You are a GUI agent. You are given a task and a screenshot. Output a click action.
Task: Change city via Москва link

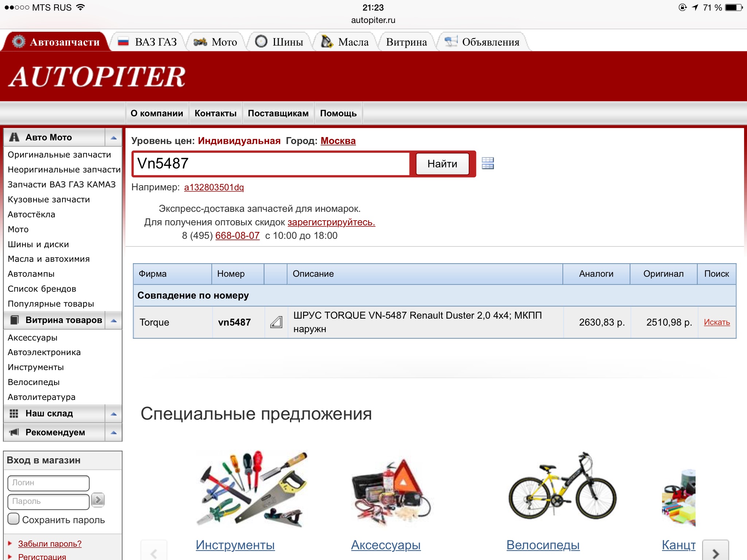338,141
